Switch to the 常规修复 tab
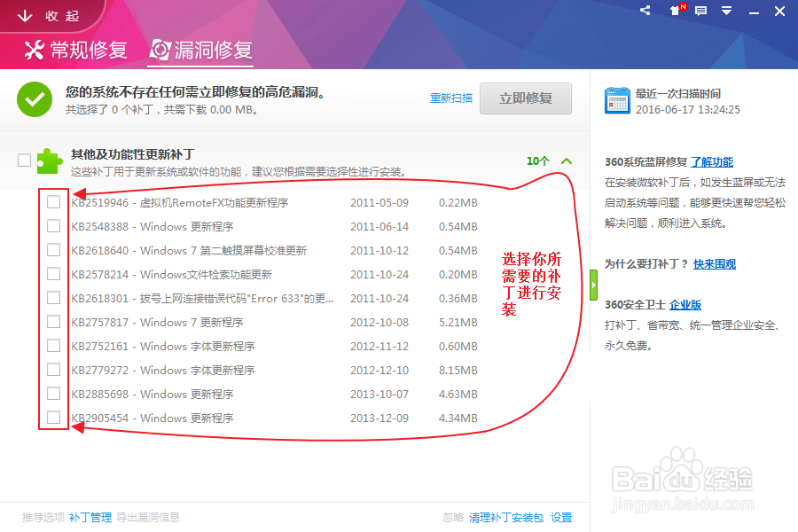 (x=74, y=50)
